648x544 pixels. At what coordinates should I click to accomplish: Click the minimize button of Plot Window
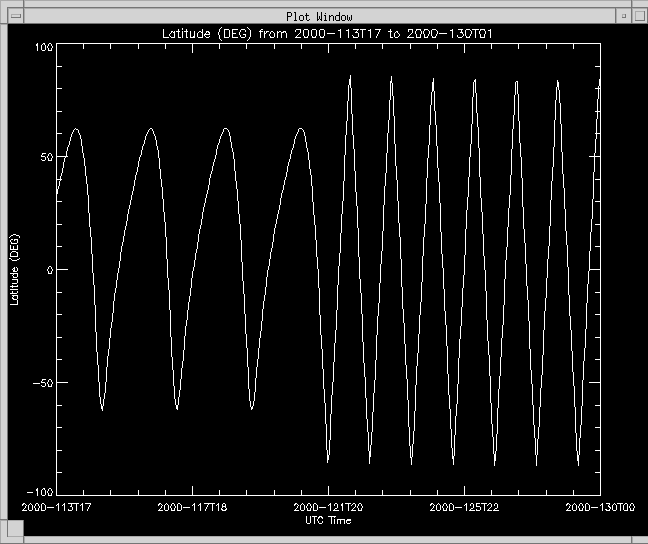click(x=623, y=16)
